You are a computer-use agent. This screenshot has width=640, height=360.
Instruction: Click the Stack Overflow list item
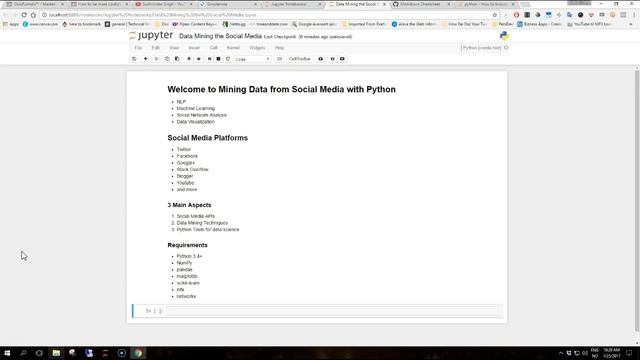192,169
